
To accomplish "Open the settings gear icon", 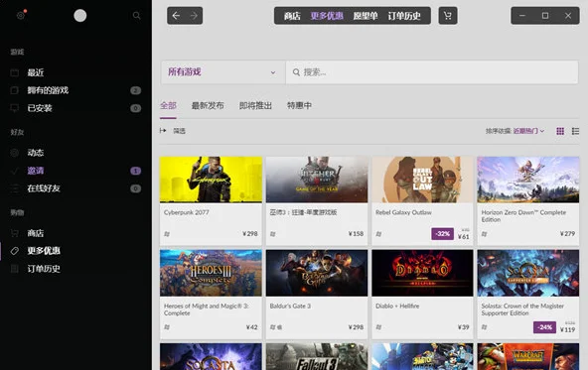I will (x=21, y=15).
